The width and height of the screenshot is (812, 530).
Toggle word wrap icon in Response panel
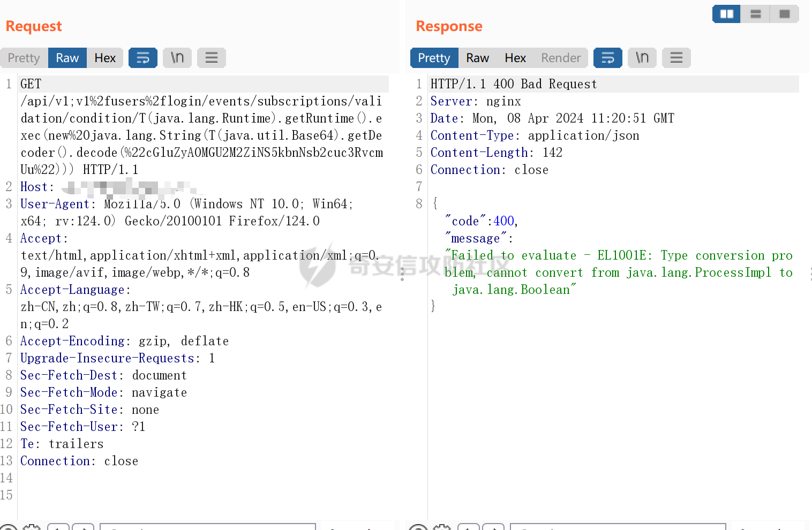pos(608,58)
